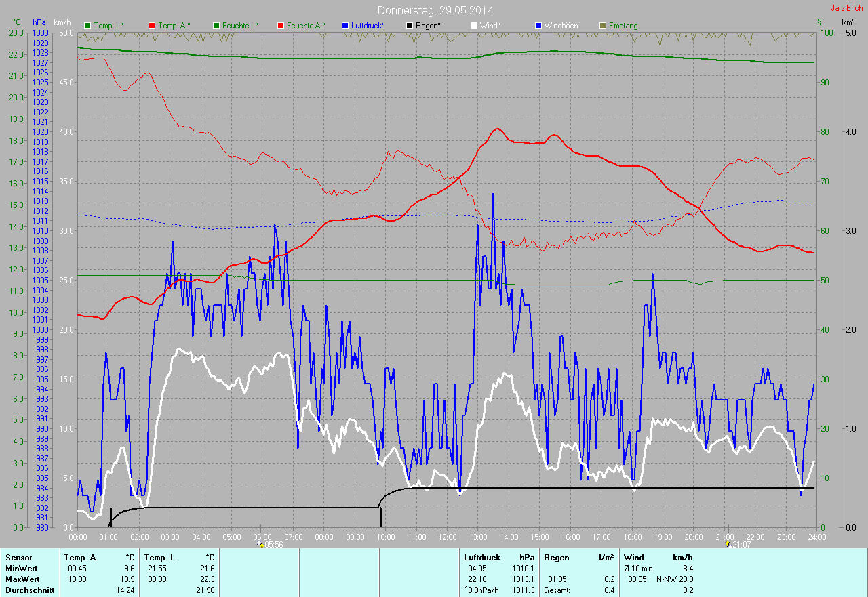This screenshot has height=597, width=868.
Task: Click the blue Luftdruck legend swatch
Action: click(x=344, y=26)
